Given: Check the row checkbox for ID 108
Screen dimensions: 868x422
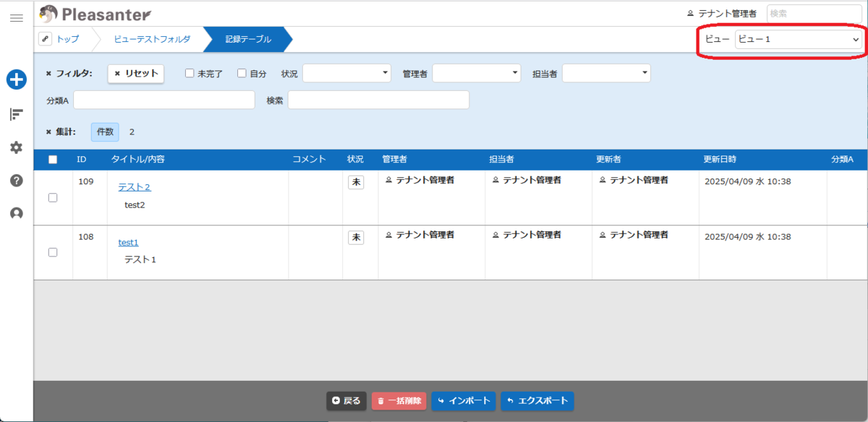Looking at the screenshot, I should (x=53, y=252).
